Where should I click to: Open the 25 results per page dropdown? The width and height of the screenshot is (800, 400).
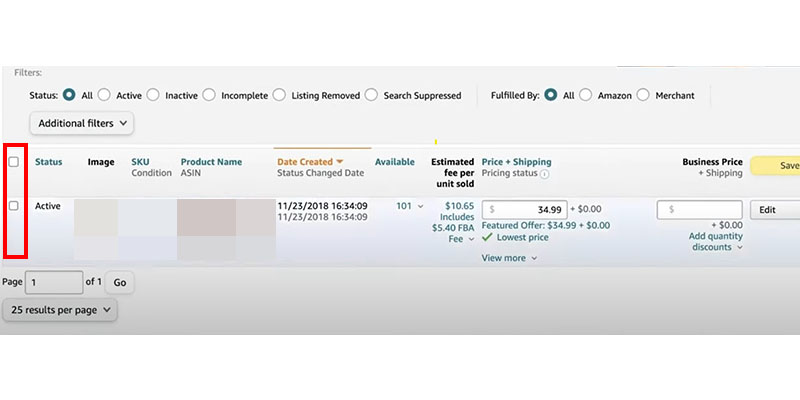tap(60, 310)
